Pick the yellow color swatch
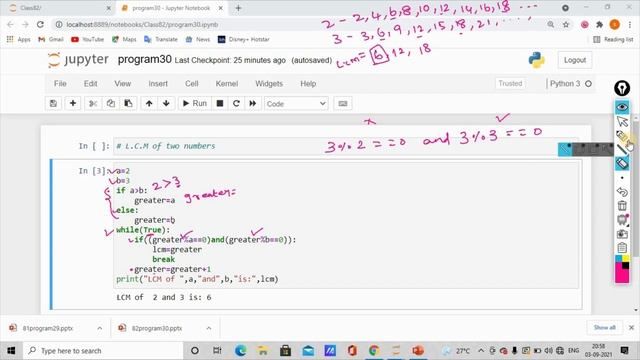 pos(626,259)
